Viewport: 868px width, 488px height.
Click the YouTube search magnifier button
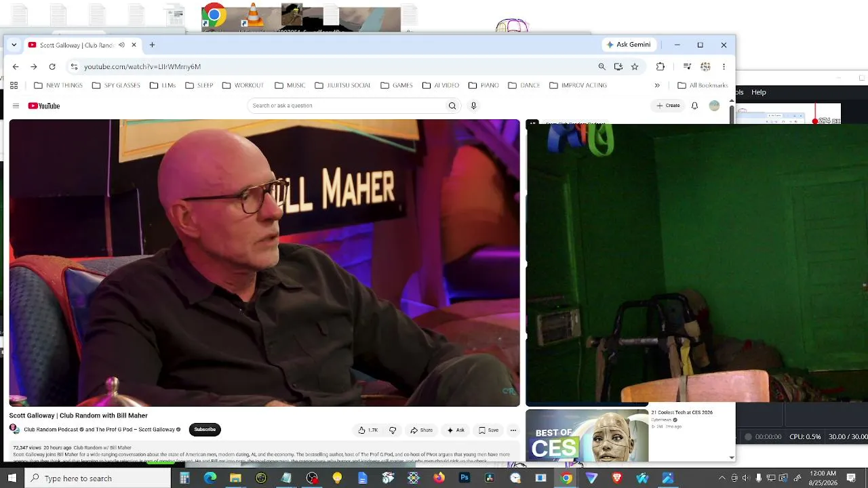(x=452, y=106)
